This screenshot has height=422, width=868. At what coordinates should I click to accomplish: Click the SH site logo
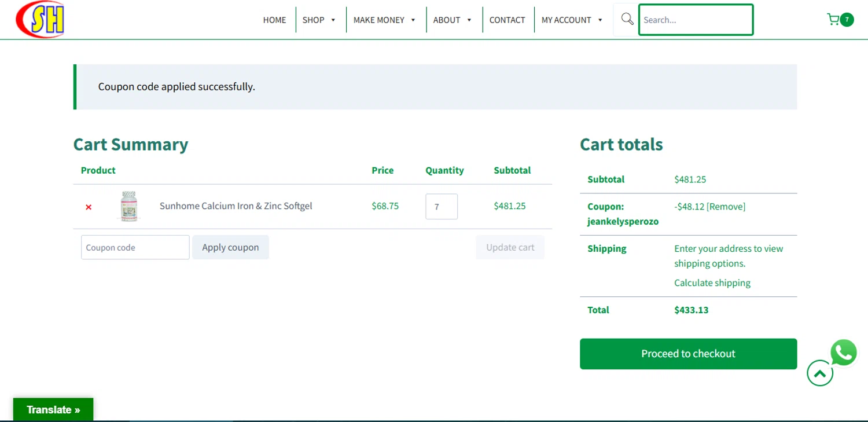(40, 19)
